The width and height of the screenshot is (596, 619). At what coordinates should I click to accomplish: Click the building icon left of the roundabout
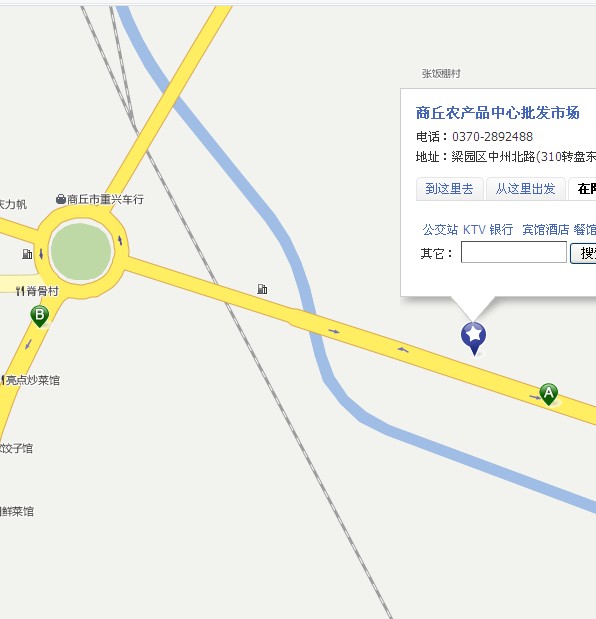click(27, 254)
